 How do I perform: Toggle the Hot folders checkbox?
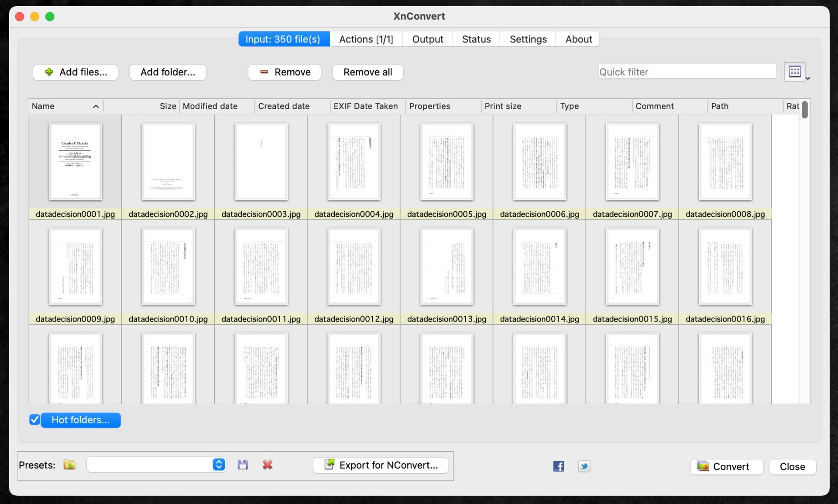click(34, 420)
